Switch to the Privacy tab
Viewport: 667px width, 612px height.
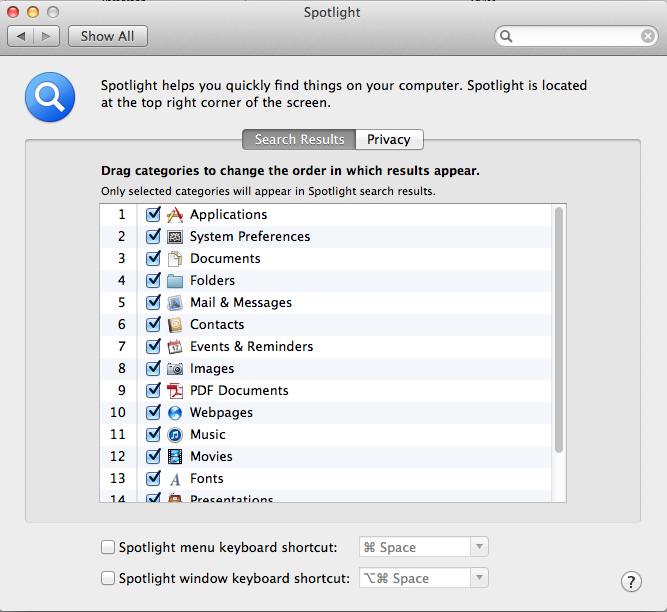[389, 139]
